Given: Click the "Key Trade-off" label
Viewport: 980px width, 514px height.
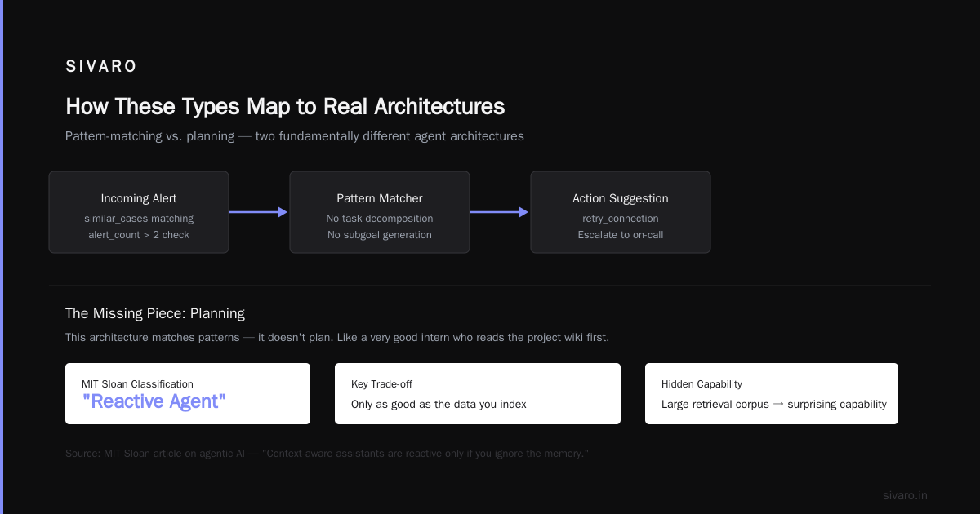Looking at the screenshot, I should coord(381,383).
